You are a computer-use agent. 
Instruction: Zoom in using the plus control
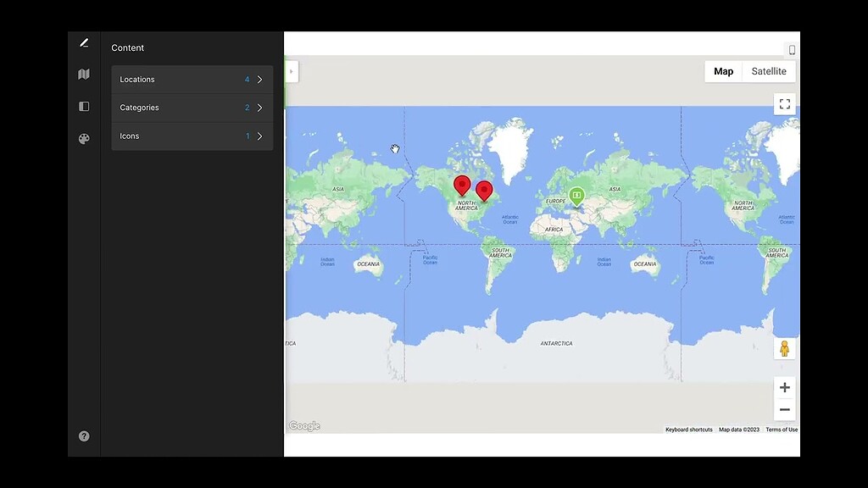[x=784, y=387]
